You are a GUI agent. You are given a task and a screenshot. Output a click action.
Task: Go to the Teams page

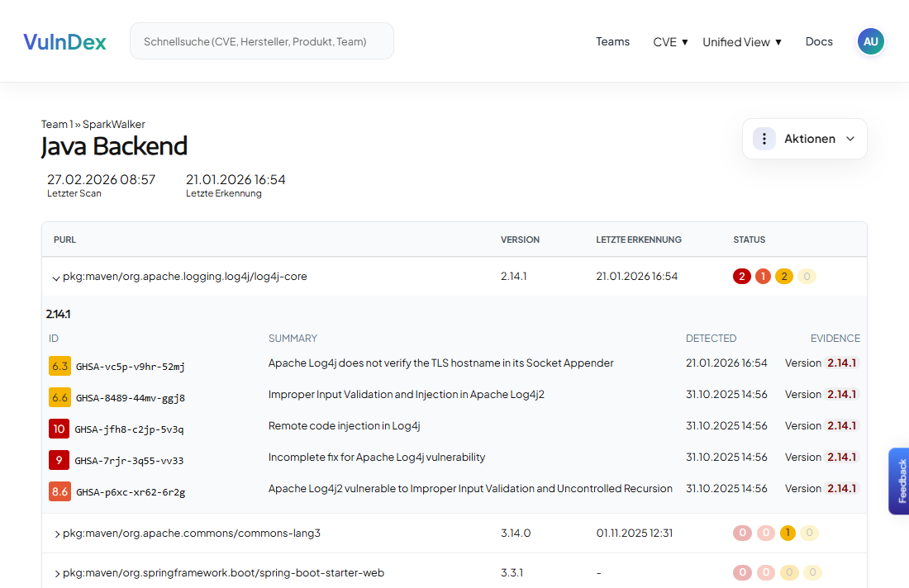612,41
